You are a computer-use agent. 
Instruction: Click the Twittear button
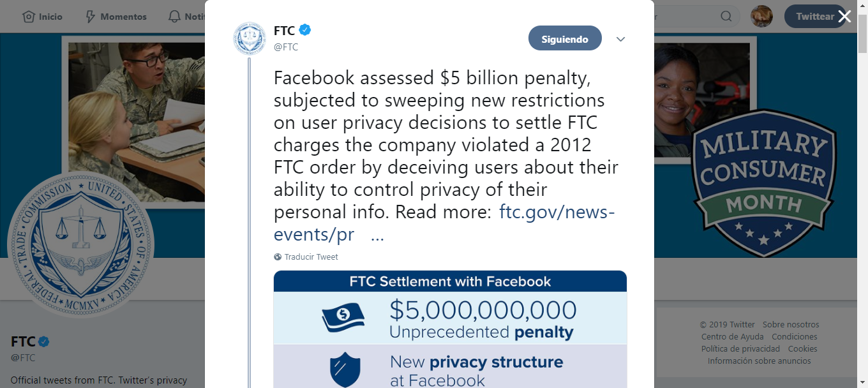pyautogui.click(x=814, y=17)
